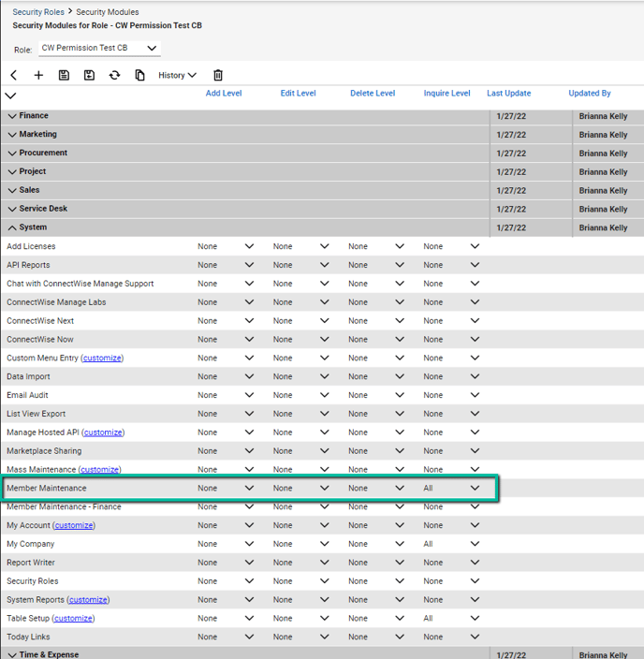Sort by the Add Level column header
This screenshot has height=659, width=644.
coord(224,94)
